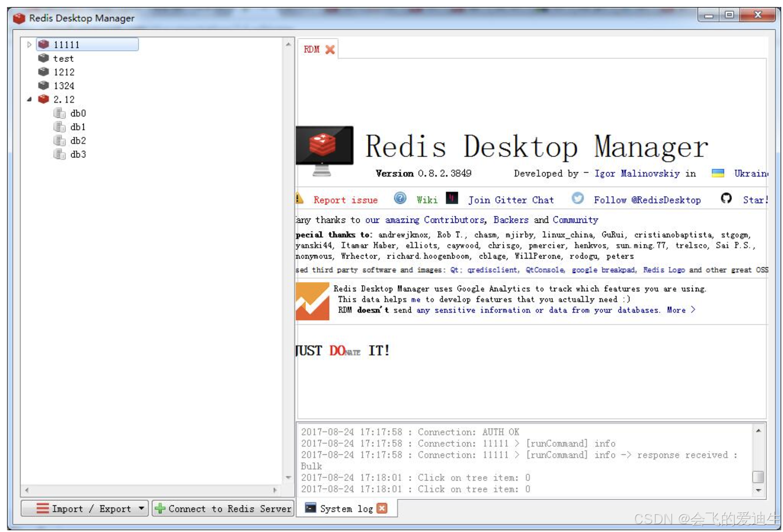This screenshot has height=532, width=783.
Task: Click the log panel scroll up arrow
Action: 759,430
